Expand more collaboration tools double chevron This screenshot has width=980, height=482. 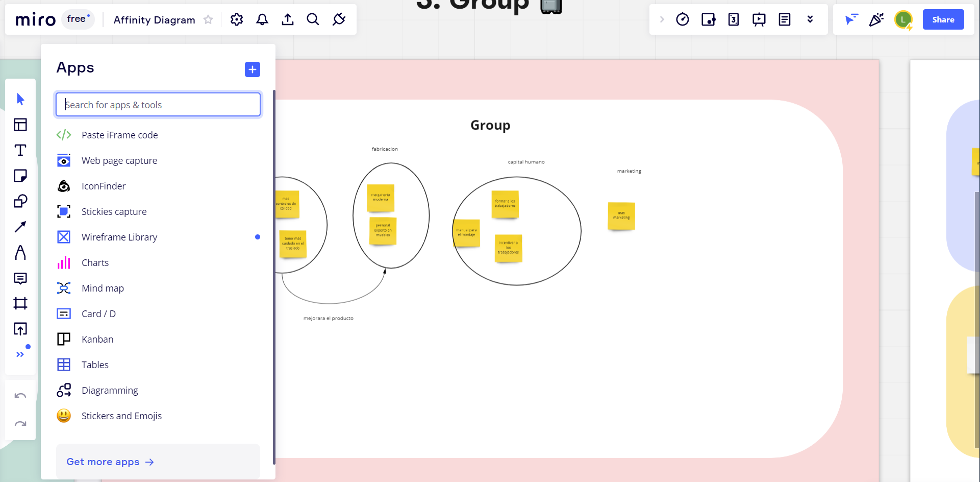810,19
